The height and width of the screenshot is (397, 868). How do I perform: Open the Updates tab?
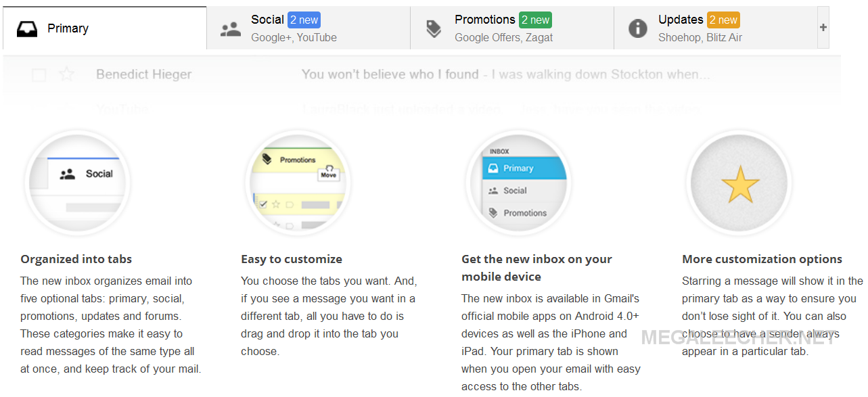(x=716, y=28)
